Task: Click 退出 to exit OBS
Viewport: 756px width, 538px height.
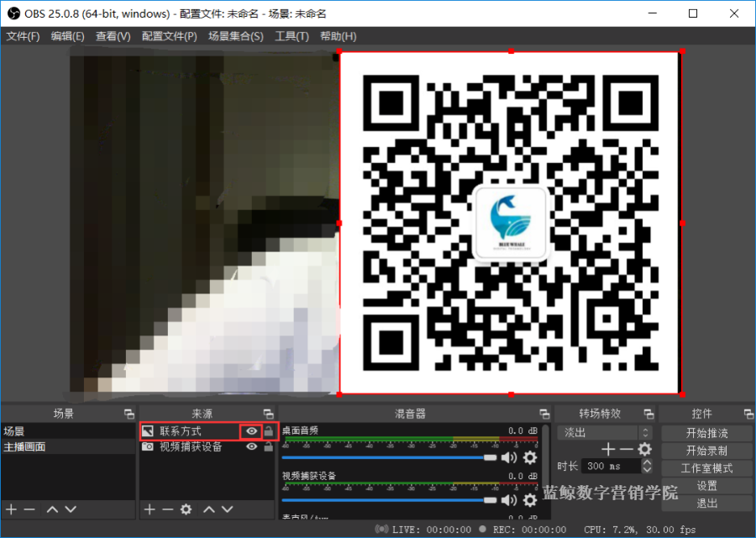Action: tap(706, 504)
